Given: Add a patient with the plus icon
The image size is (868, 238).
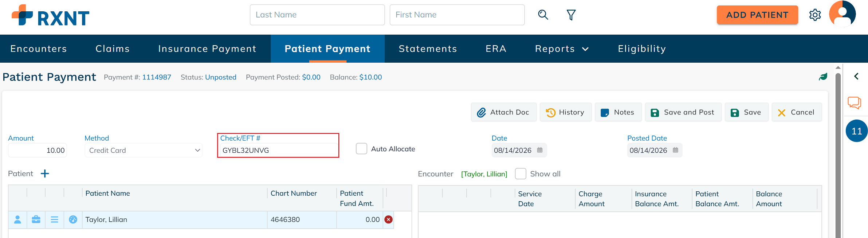Looking at the screenshot, I should click(45, 173).
